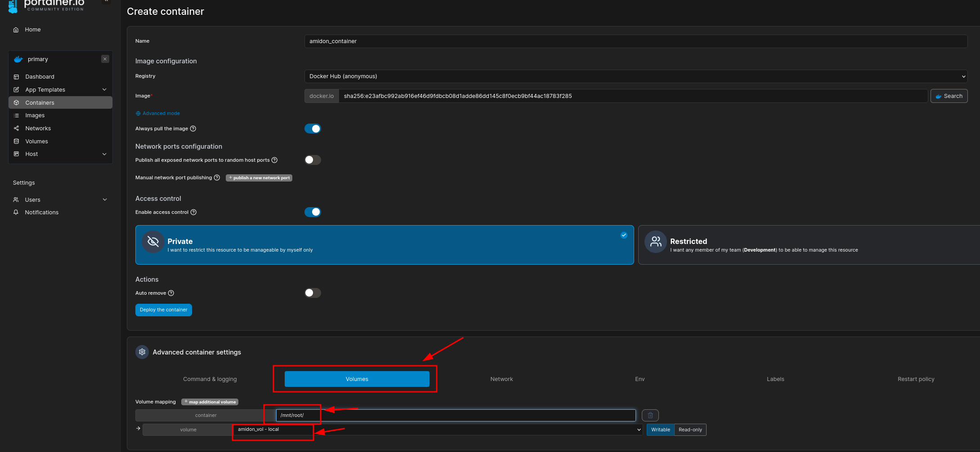
Task: Click the Private eye-off icon
Action: [153, 242]
